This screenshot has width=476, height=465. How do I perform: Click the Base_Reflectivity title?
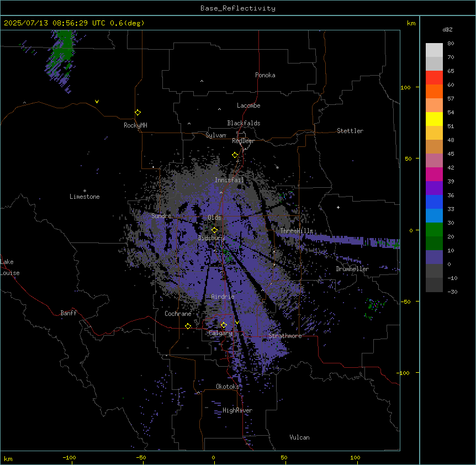[238, 8]
